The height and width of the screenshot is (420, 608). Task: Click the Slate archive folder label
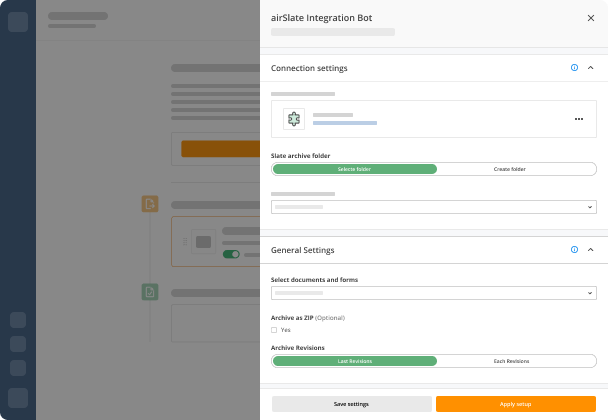pyautogui.click(x=301, y=156)
